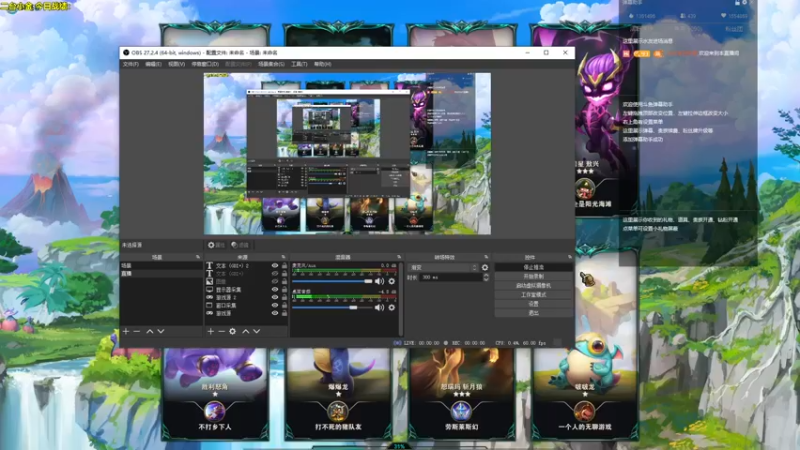The image size is (800, 450).
Task: Show the dimmed 文本 (GDI+) source via eye icon
Action: (x=275, y=273)
